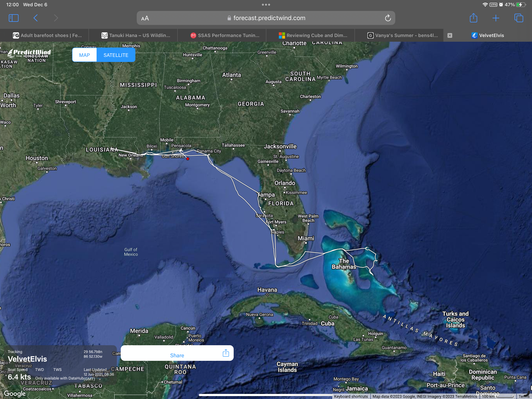This screenshot has height=399, width=532.
Task: Tap the Safari share icon in toolbar
Action: pyautogui.click(x=473, y=18)
